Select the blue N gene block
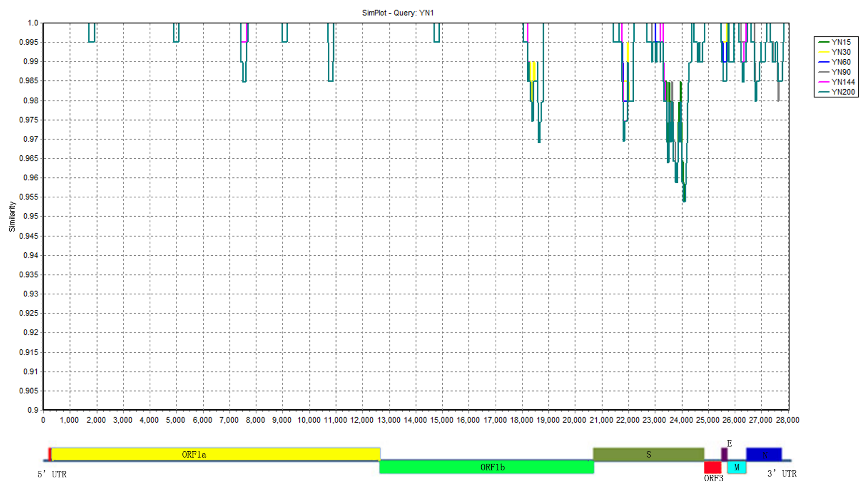Screen dimensions: 868x489 [x=763, y=454]
